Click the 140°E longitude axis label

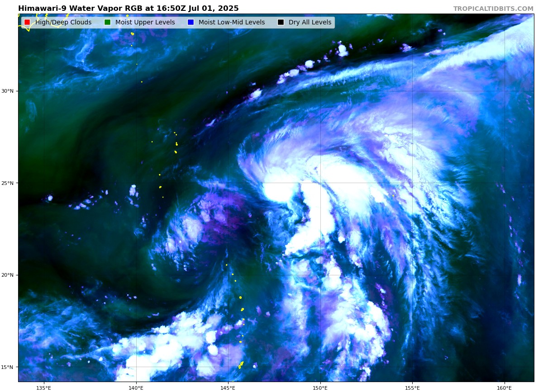[136, 387]
